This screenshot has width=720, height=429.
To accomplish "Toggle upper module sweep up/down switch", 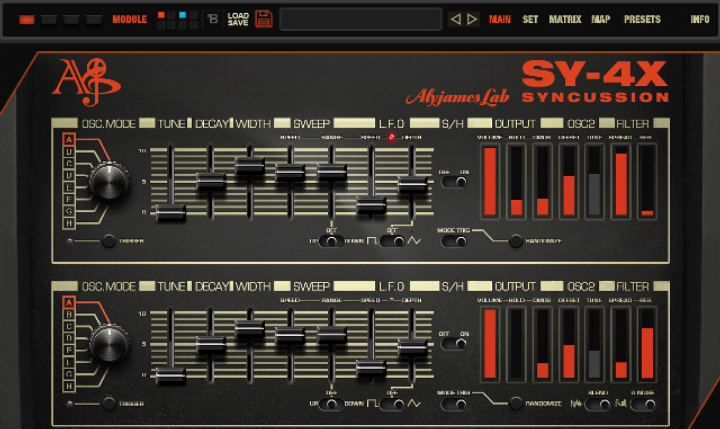I will tap(331, 241).
